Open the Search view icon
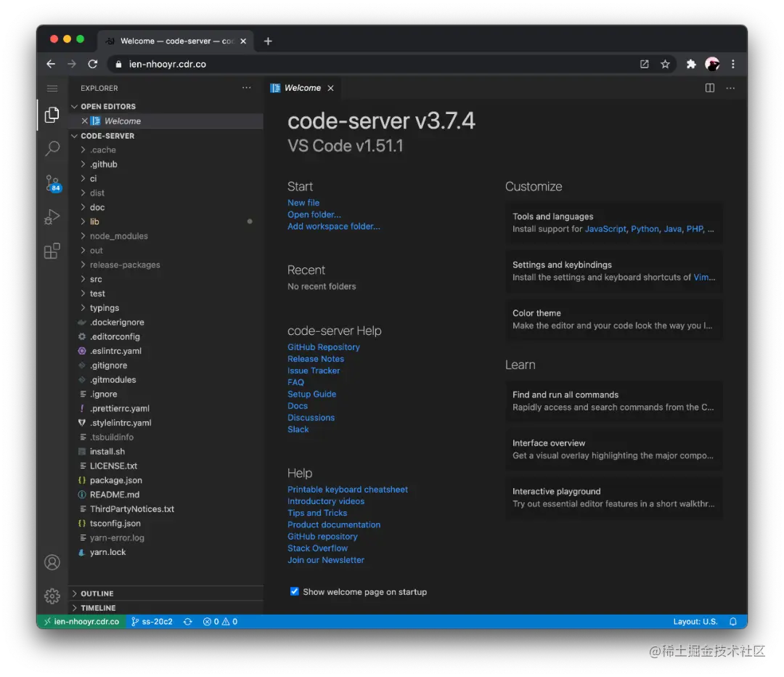 tap(52, 149)
